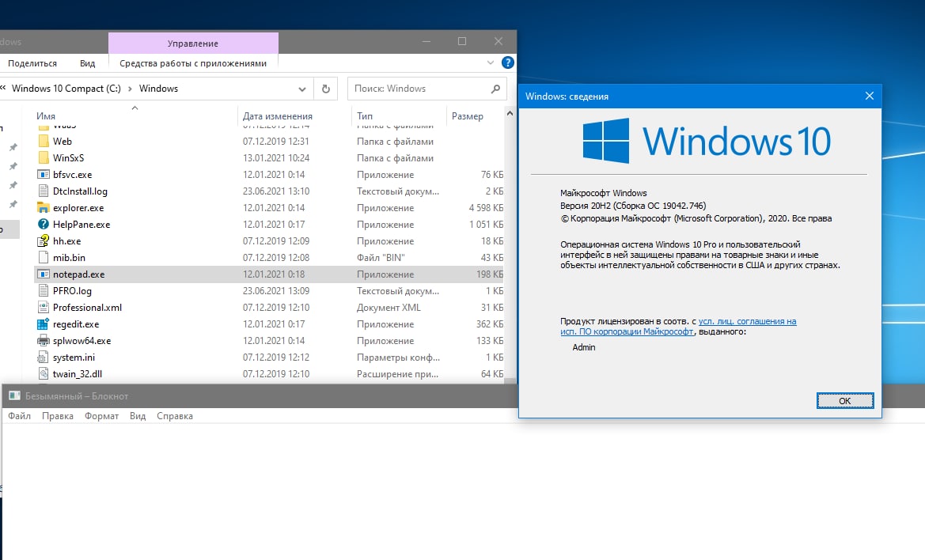Select the file name splwow64.exe

[82, 340]
